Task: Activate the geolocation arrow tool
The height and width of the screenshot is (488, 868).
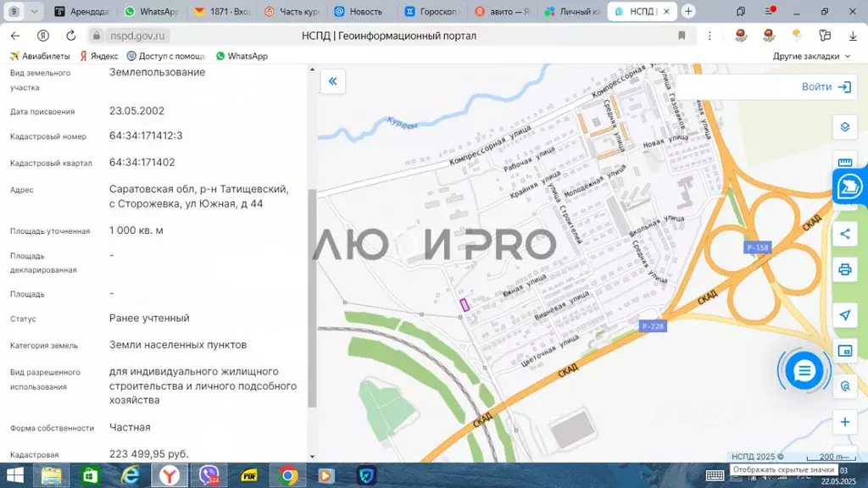Action: (844, 314)
